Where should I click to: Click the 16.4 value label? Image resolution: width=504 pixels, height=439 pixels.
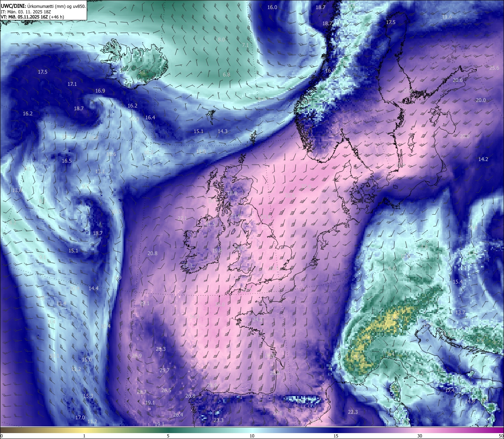(150, 117)
